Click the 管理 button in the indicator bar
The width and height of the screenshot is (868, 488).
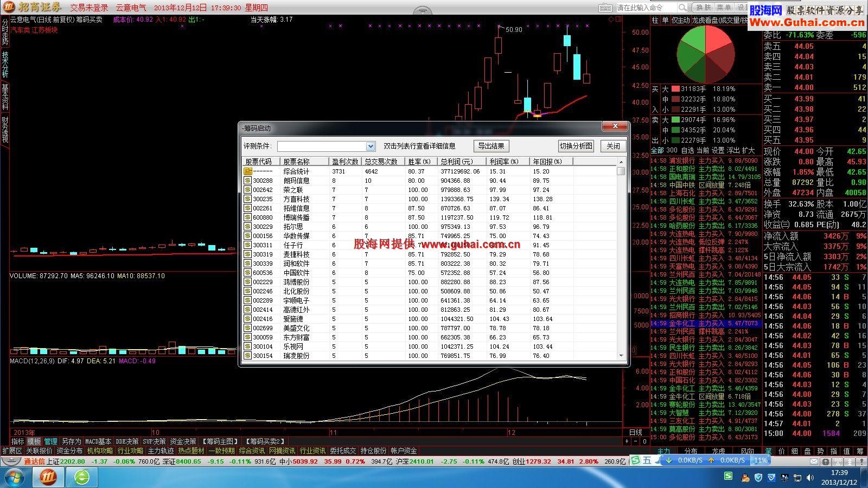[x=50, y=441]
